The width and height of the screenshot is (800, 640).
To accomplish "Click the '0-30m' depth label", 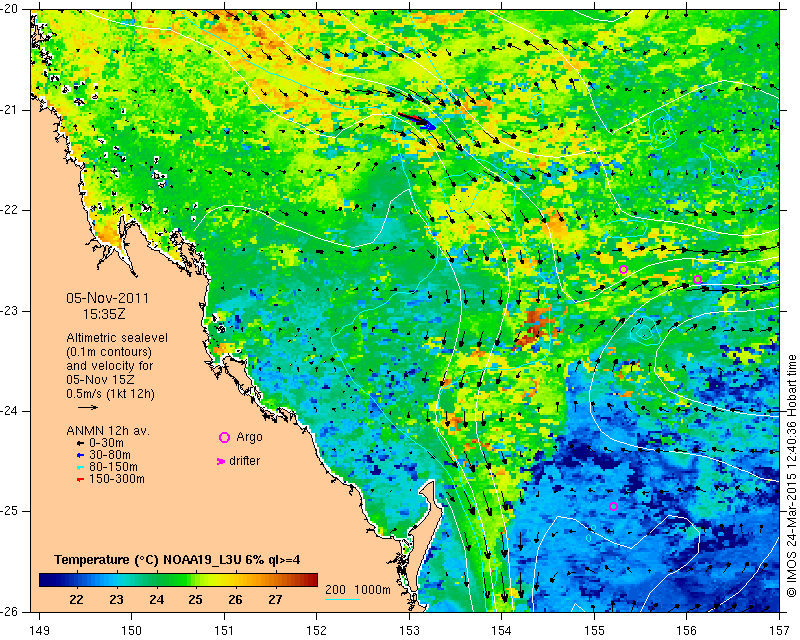I will pyautogui.click(x=106, y=443).
